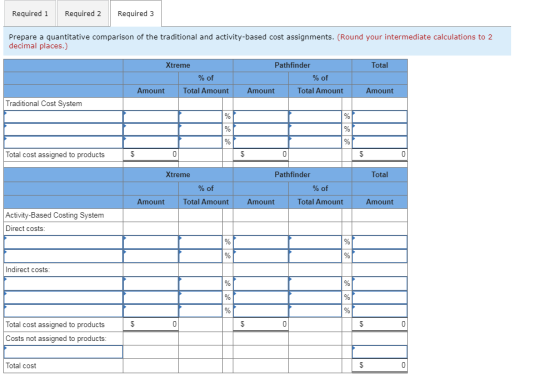Switch to the Required 2 tab

[x=82, y=14]
